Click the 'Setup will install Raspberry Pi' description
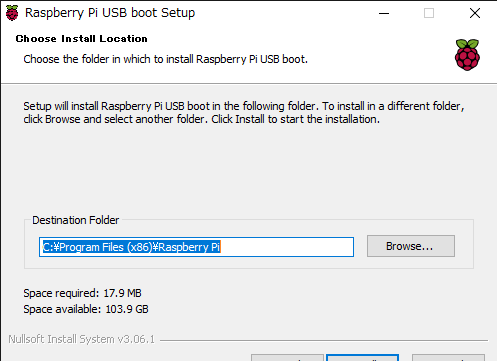This screenshot has width=497, height=361. point(243,112)
